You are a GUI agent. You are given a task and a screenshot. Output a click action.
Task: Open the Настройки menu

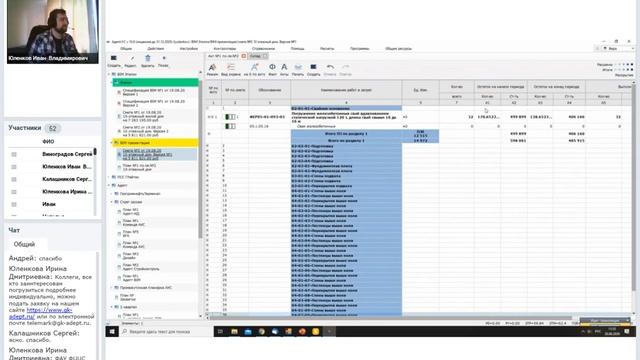pos(189,49)
